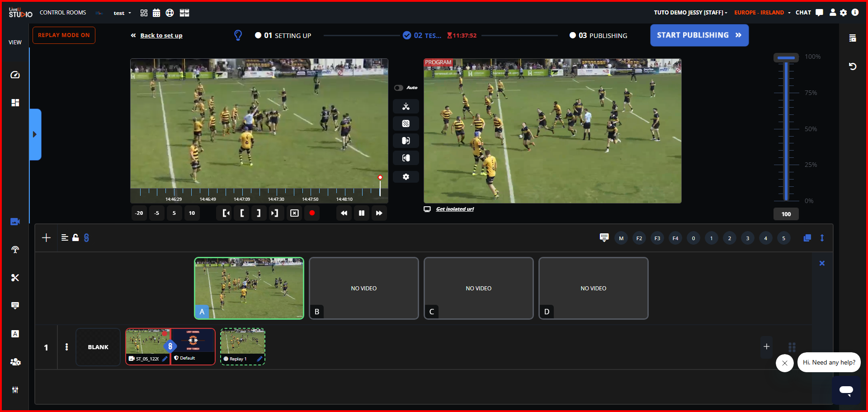Click the lightbulb tips icon
868x412 pixels.
click(x=238, y=35)
